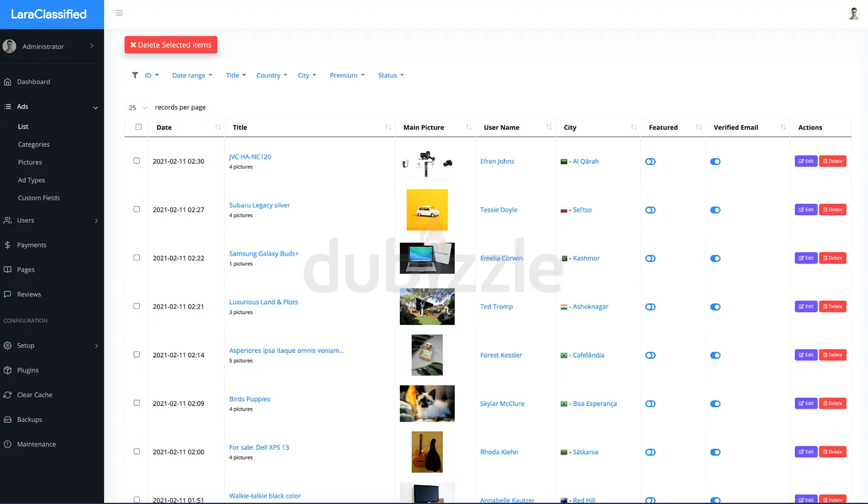Open the records per page selector
Image resolution: width=868 pixels, height=504 pixels.
click(x=137, y=108)
